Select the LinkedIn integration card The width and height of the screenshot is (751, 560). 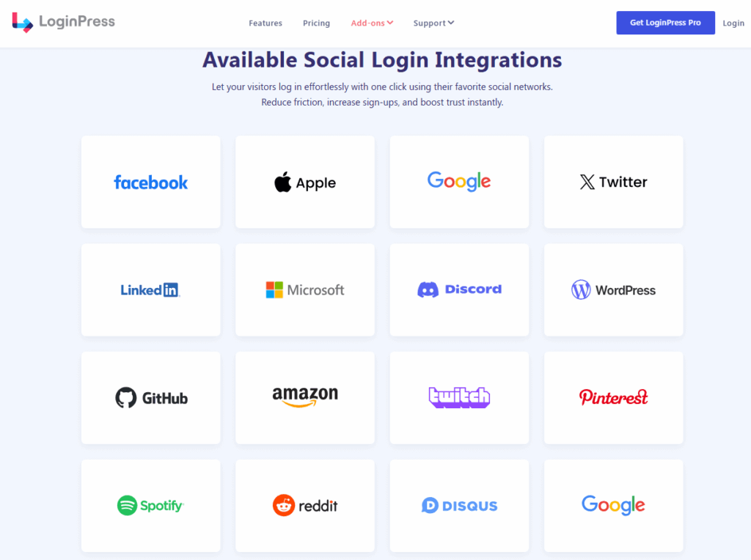coord(151,290)
